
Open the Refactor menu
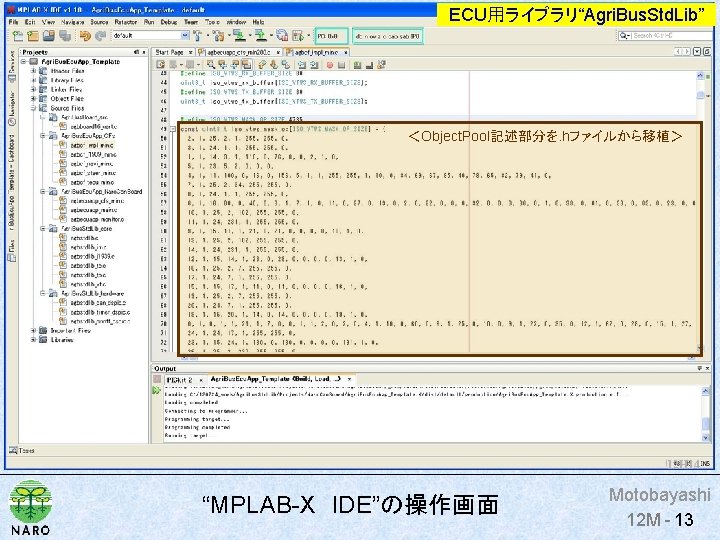click(125, 22)
